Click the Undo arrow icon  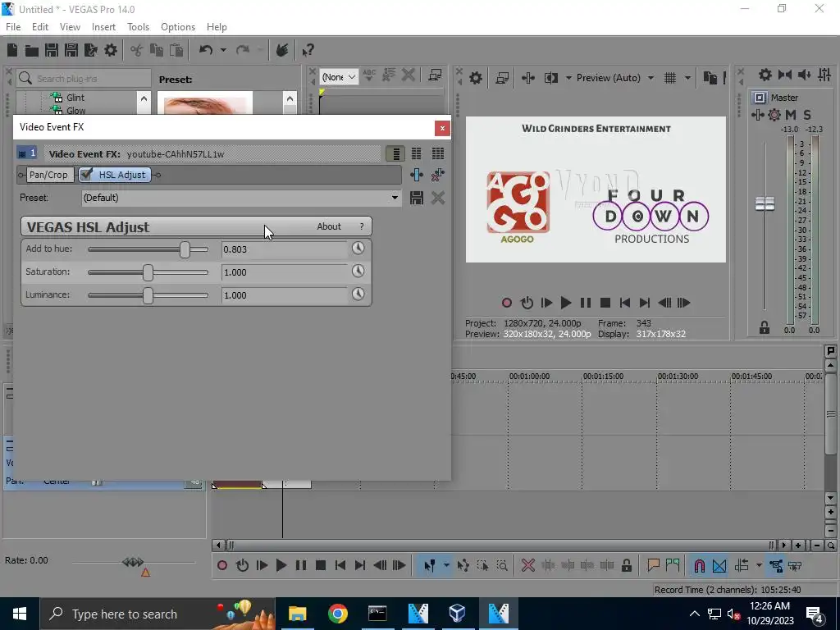[206, 50]
